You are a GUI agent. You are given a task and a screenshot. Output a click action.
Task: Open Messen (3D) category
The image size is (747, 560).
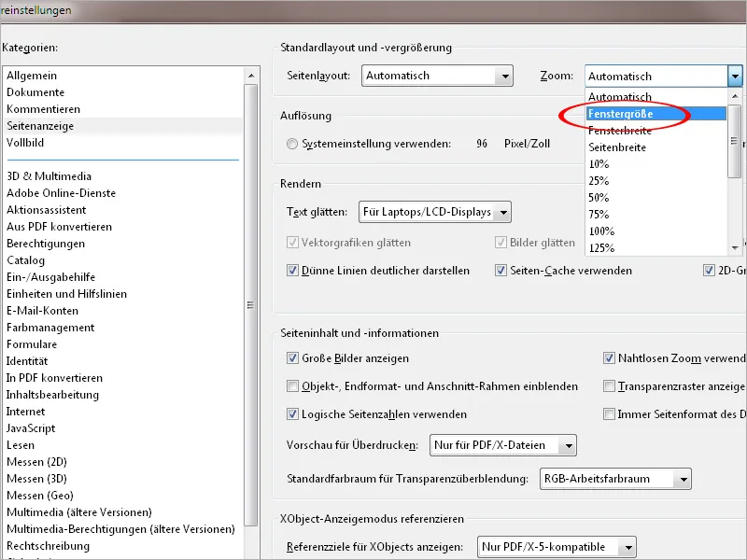coord(36,479)
